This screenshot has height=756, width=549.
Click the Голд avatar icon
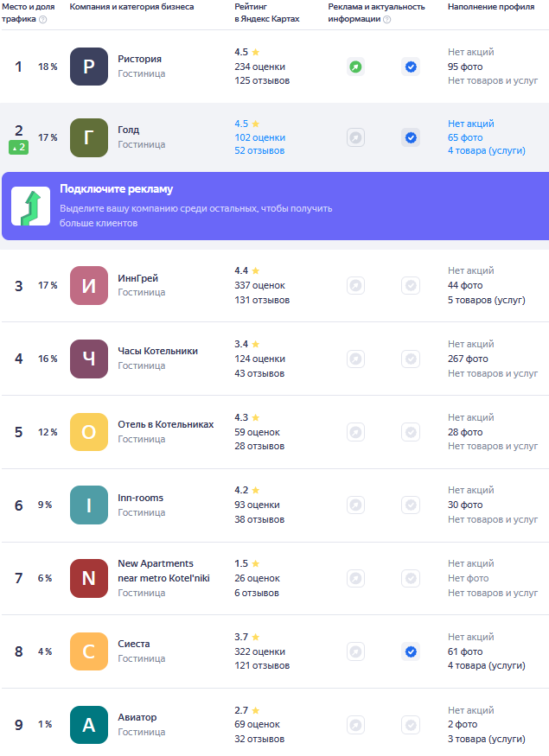(x=89, y=138)
